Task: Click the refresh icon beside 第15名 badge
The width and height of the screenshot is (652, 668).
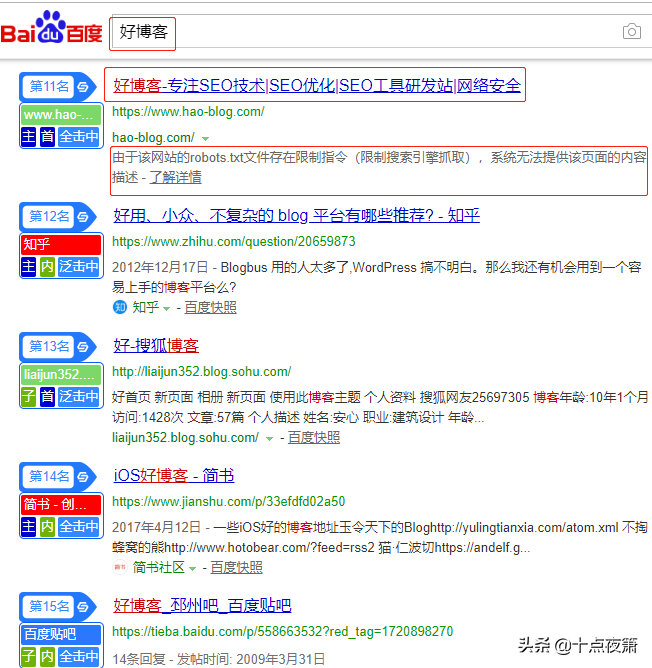Action: coord(83,607)
